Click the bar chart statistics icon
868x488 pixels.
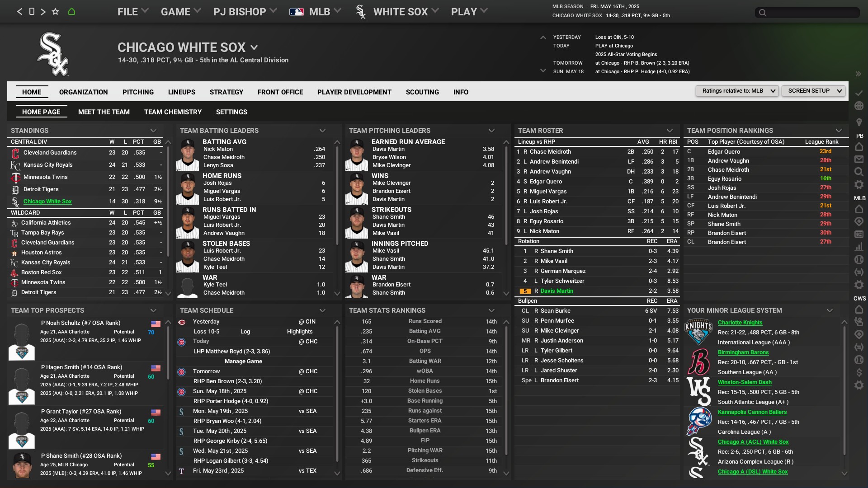(859, 247)
